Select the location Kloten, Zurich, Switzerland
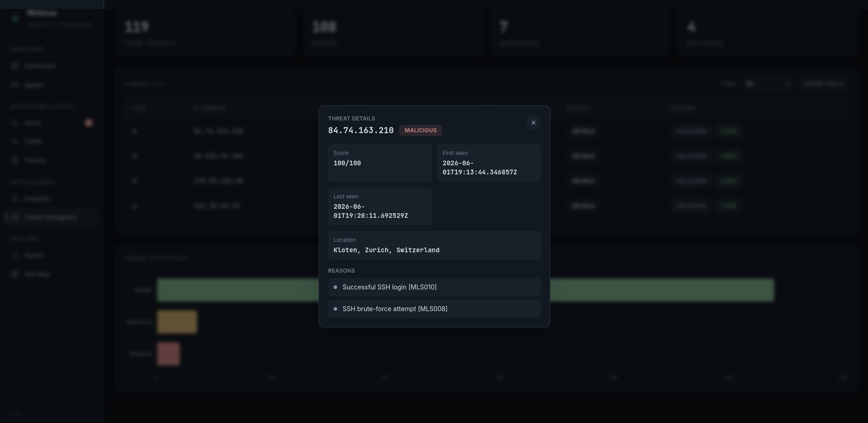 tap(386, 250)
